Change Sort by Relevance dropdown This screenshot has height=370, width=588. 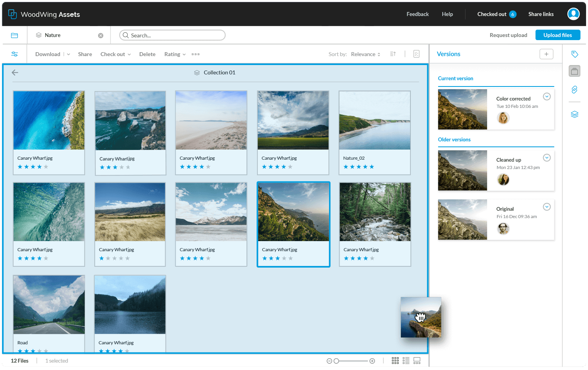click(x=365, y=54)
